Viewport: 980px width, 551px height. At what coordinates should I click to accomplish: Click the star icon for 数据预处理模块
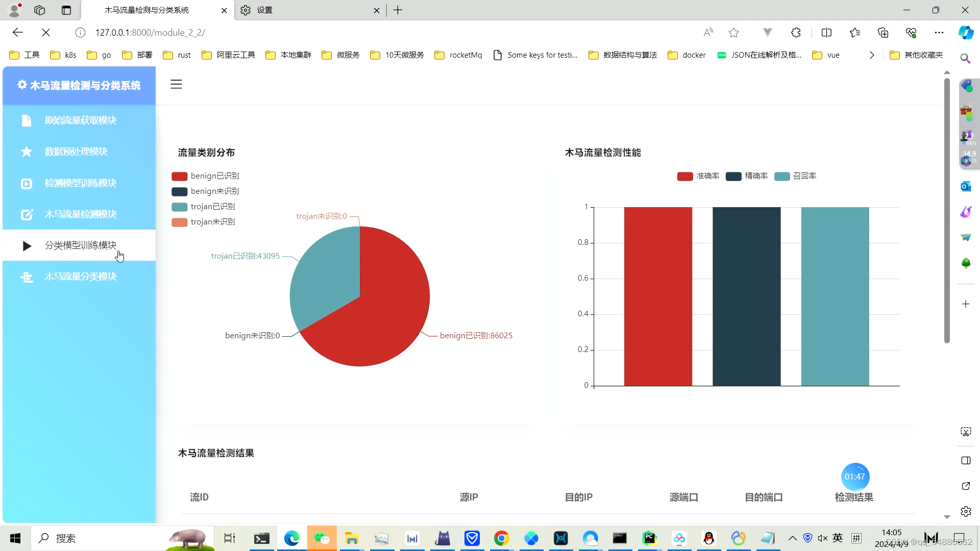pos(27,152)
